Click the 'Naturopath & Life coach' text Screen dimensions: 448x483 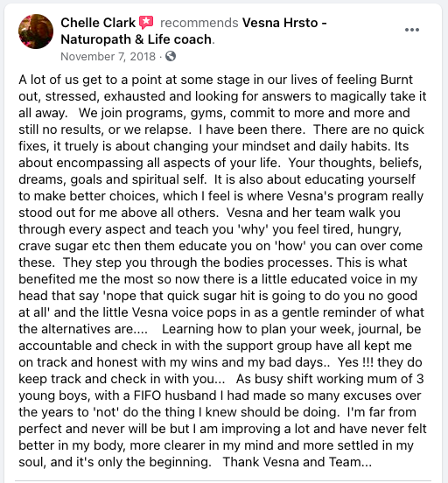(136, 39)
